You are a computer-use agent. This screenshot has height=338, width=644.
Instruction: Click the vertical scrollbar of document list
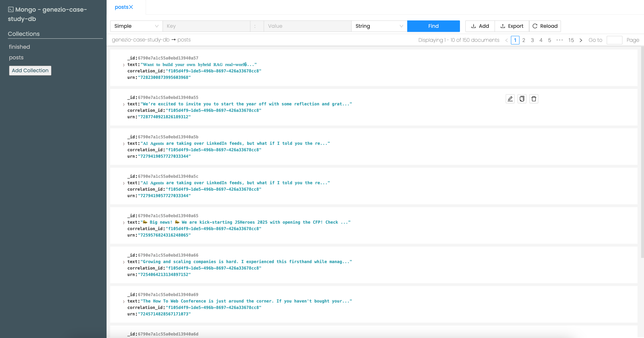tap(642, 152)
